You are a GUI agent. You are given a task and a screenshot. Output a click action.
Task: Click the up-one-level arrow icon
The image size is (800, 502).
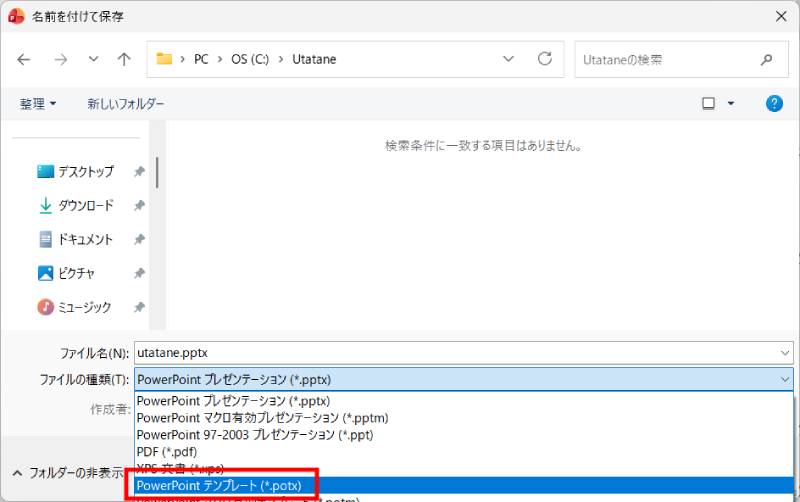tap(124, 60)
